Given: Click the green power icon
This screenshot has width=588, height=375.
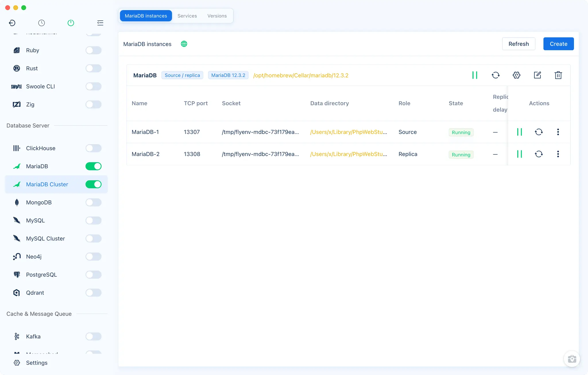Looking at the screenshot, I should [71, 23].
